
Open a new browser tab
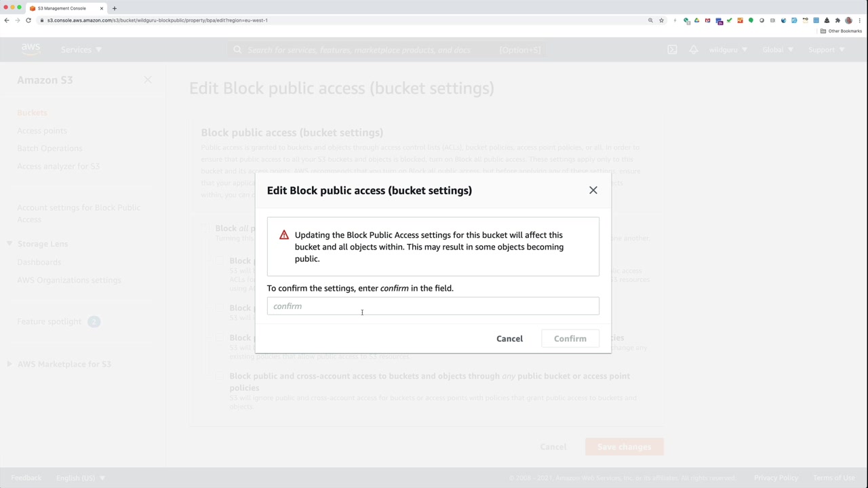click(x=115, y=8)
